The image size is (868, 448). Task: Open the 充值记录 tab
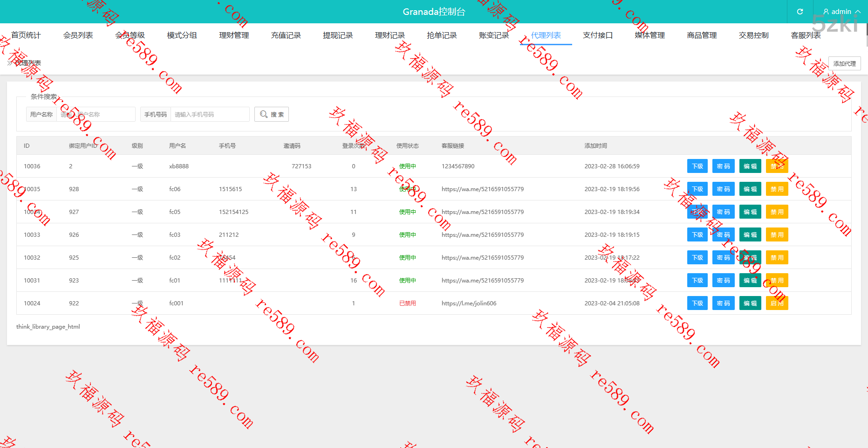pos(286,35)
